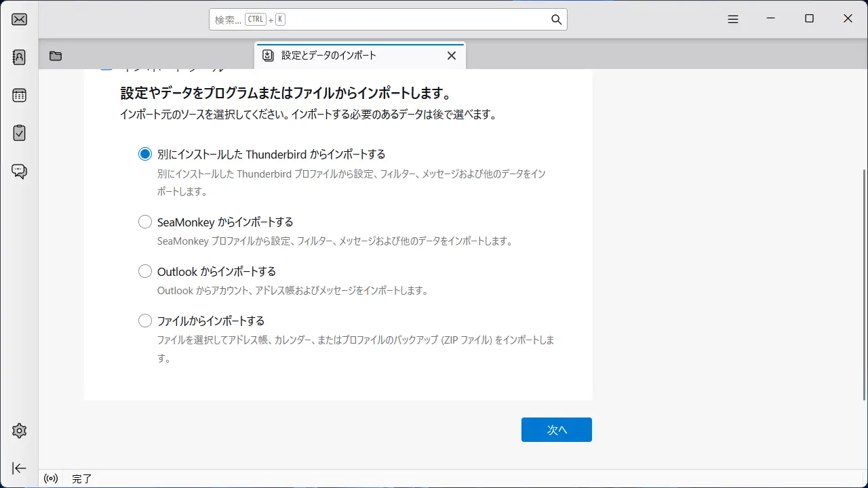Select ファイルからインポートする radio button

[145, 321]
